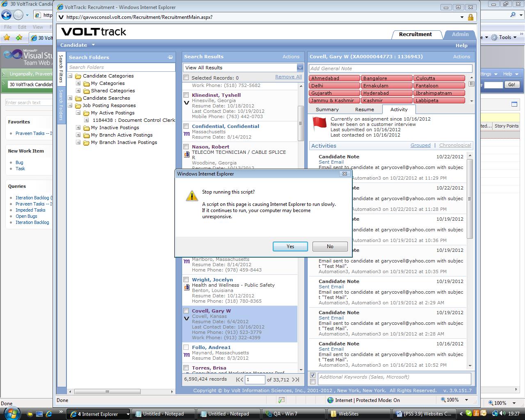This screenshot has width=525, height=420.
Task: Click the Activities list scrollbar thumb
Action: (x=470, y=199)
